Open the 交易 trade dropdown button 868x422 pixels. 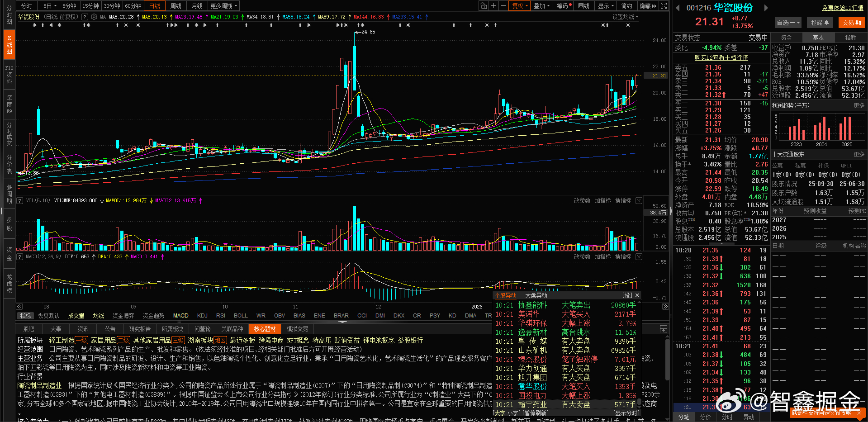(x=852, y=23)
